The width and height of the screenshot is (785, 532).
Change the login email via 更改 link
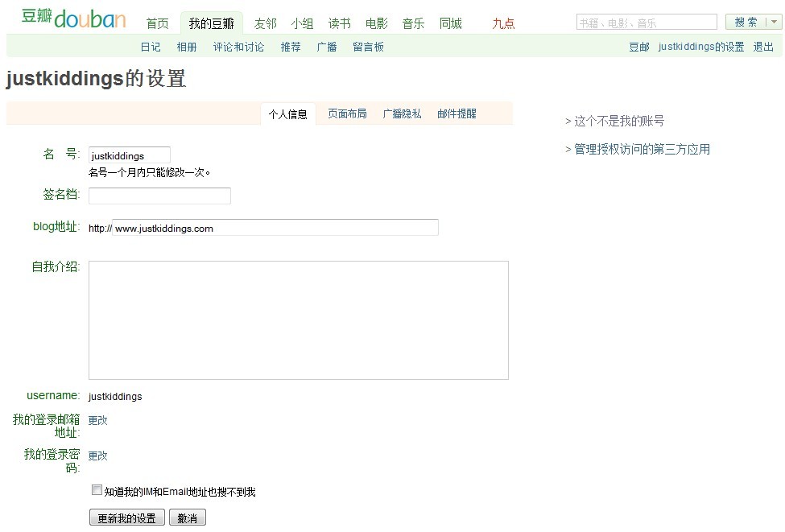tap(97, 420)
